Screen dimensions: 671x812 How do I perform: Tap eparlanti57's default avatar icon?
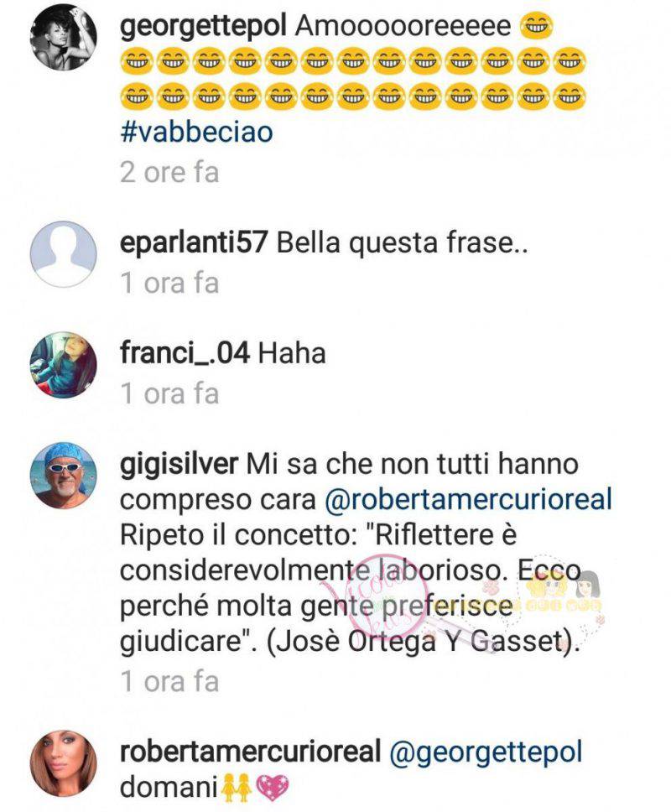[x=64, y=253]
